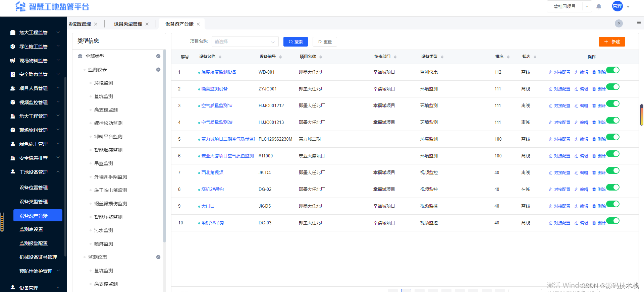This screenshot has height=292, width=644.
Task: Click the 视频监控管理 sidebar icon
Action: click(x=13, y=102)
